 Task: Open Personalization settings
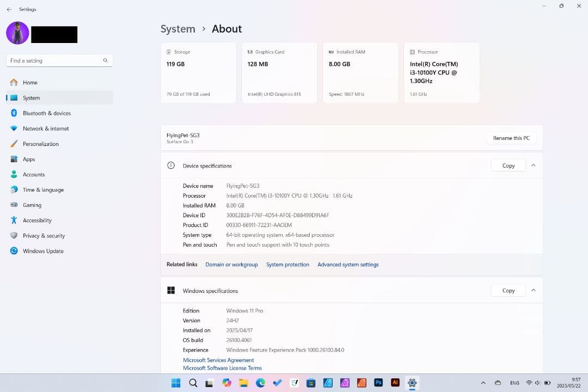point(59,144)
